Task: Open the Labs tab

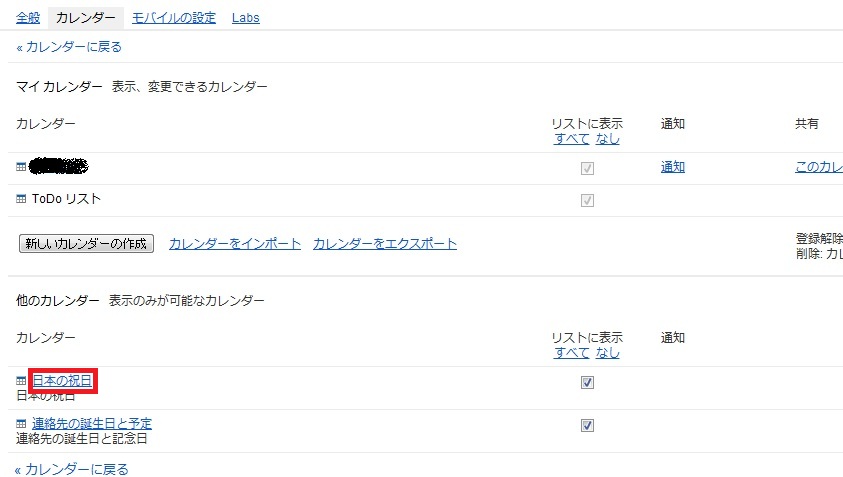Action: point(246,18)
